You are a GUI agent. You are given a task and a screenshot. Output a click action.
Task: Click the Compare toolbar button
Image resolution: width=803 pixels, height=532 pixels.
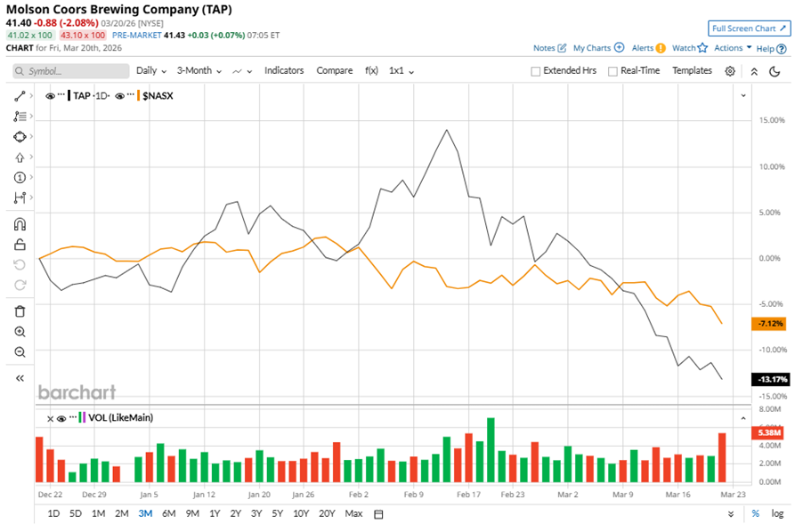335,70
